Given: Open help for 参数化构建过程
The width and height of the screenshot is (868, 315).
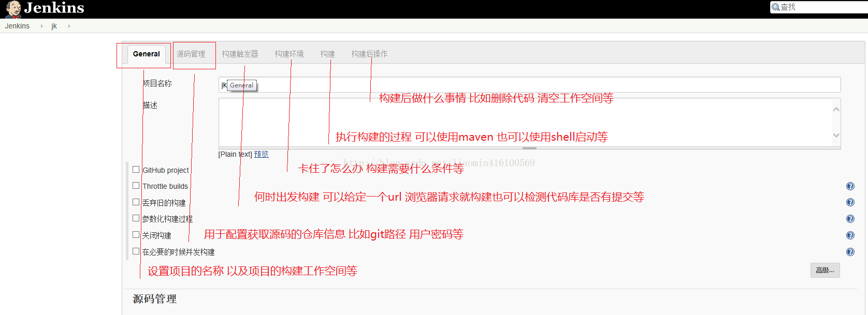Looking at the screenshot, I should pyautogui.click(x=850, y=219).
